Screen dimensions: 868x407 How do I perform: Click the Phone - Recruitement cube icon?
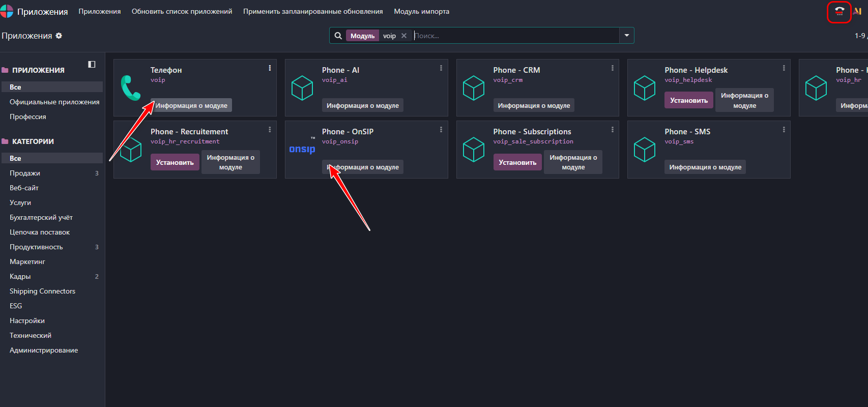pyautogui.click(x=131, y=150)
